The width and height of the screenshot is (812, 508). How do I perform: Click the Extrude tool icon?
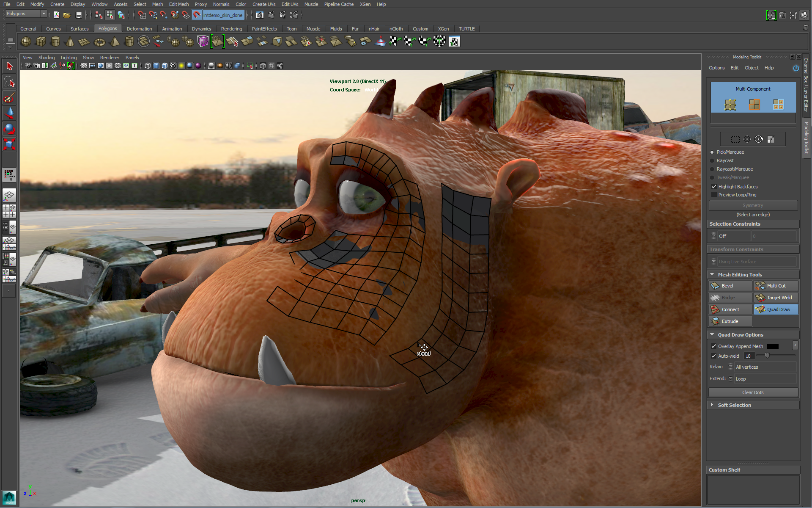click(x=715, y=321)
